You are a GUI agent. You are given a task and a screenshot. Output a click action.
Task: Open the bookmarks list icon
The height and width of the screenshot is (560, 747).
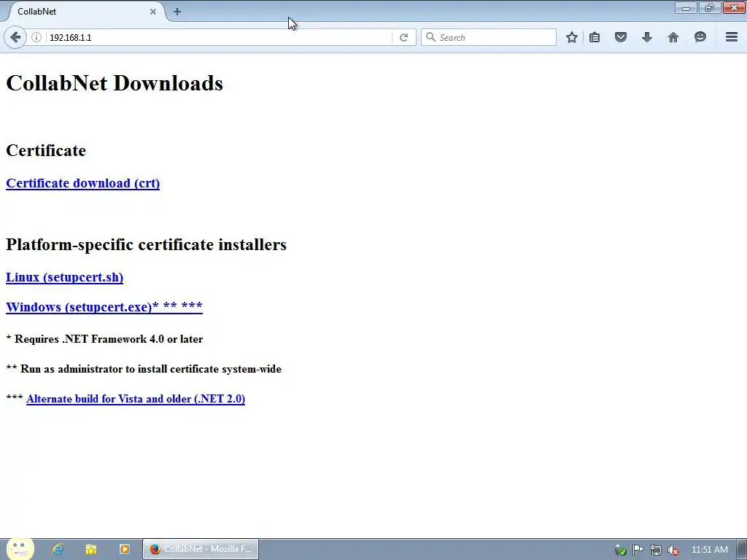[595, 37]
